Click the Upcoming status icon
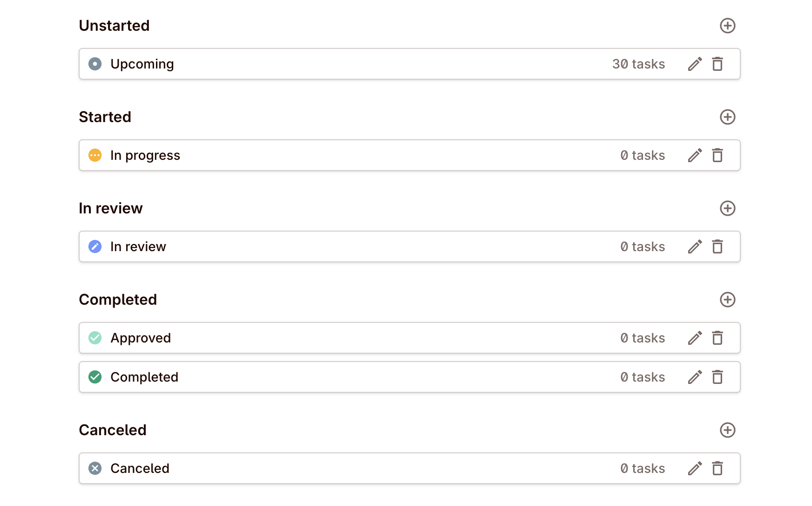This screenshot has height=506, width=812. coord(95,64)
